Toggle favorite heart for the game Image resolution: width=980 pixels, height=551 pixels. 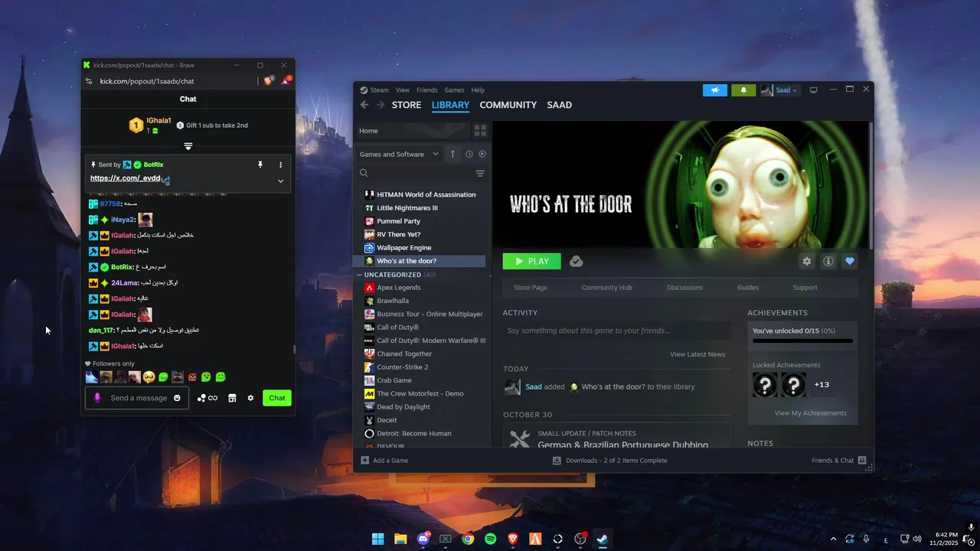click(x=850, y=262)
